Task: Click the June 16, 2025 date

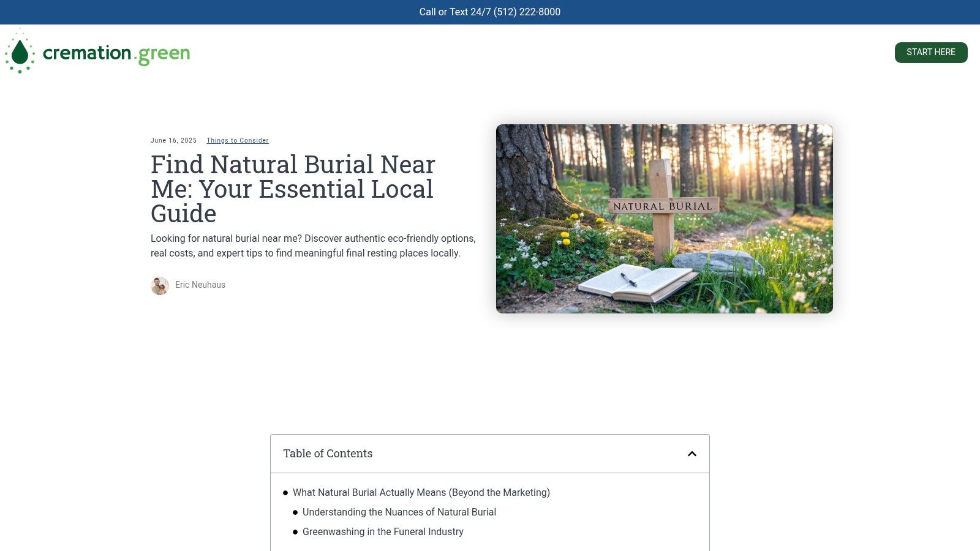Action: point(173,140)
